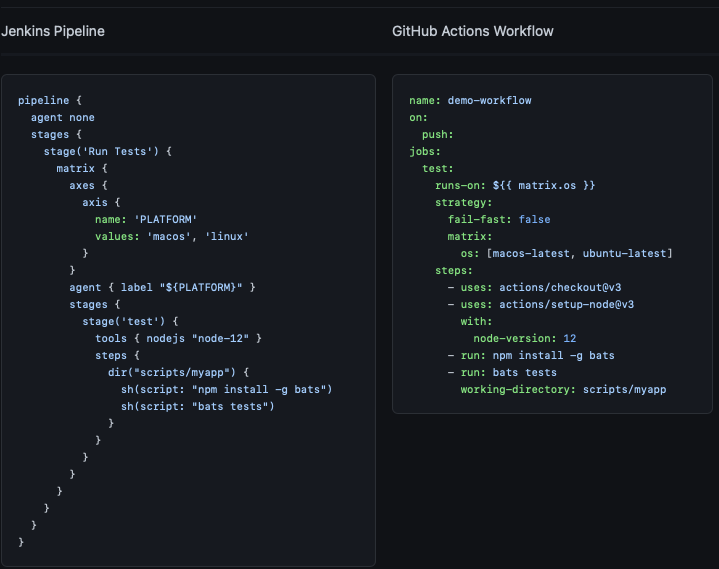Click the 'agent none' line
The height and width of the screenshot is (569, 719).
[63, 117]
